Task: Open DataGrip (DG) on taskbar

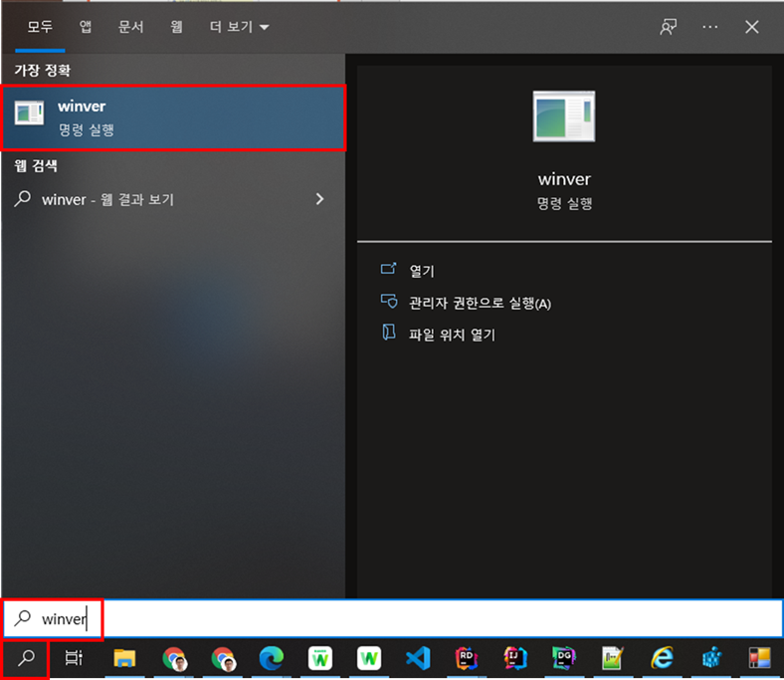Action: [x=564, y=658]
